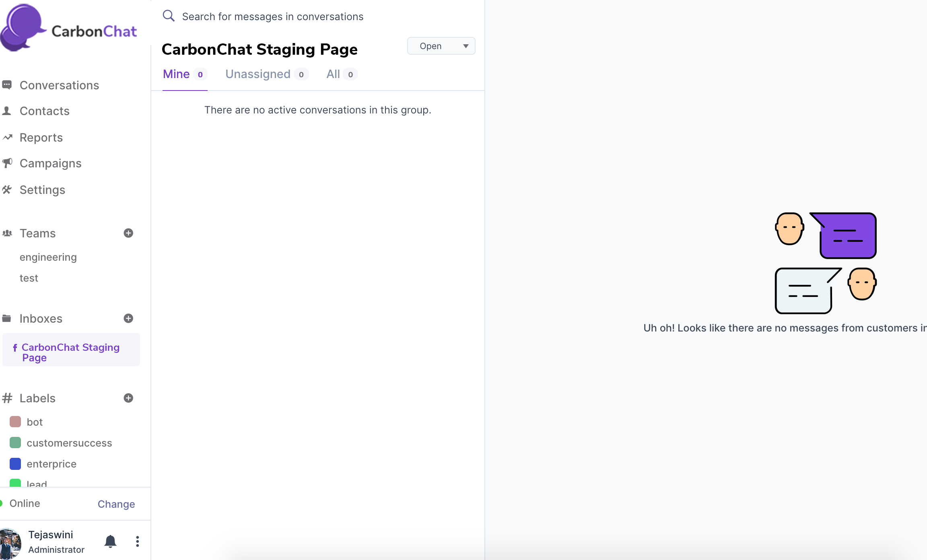Click the notification bell icon
Screen dimensions: 927x560
coord(110,541)
